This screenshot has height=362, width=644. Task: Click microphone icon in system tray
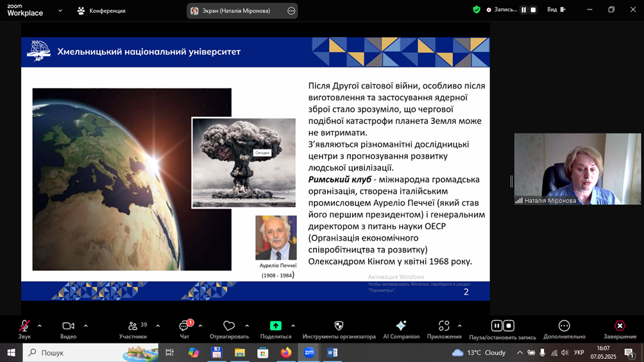(x=543, y=352)
